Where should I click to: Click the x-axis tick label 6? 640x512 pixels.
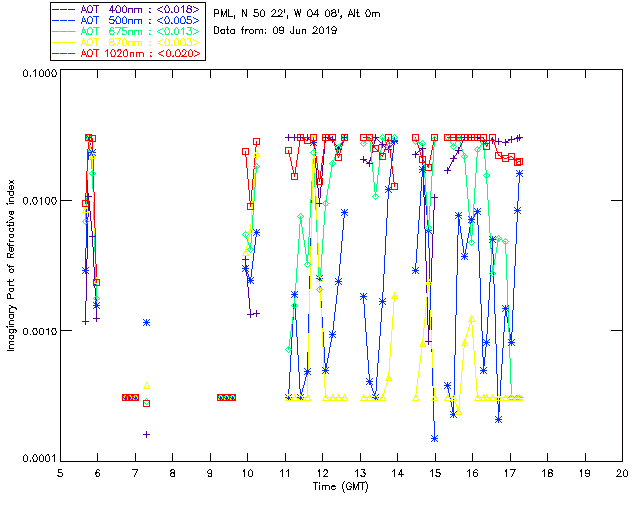coord(98,473)
